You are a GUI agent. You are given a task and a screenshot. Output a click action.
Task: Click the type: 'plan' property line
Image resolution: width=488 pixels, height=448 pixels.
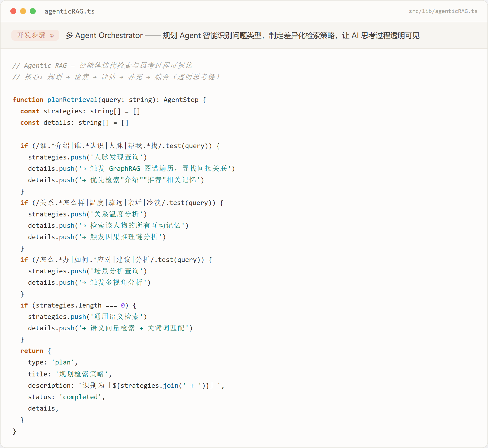53,362
